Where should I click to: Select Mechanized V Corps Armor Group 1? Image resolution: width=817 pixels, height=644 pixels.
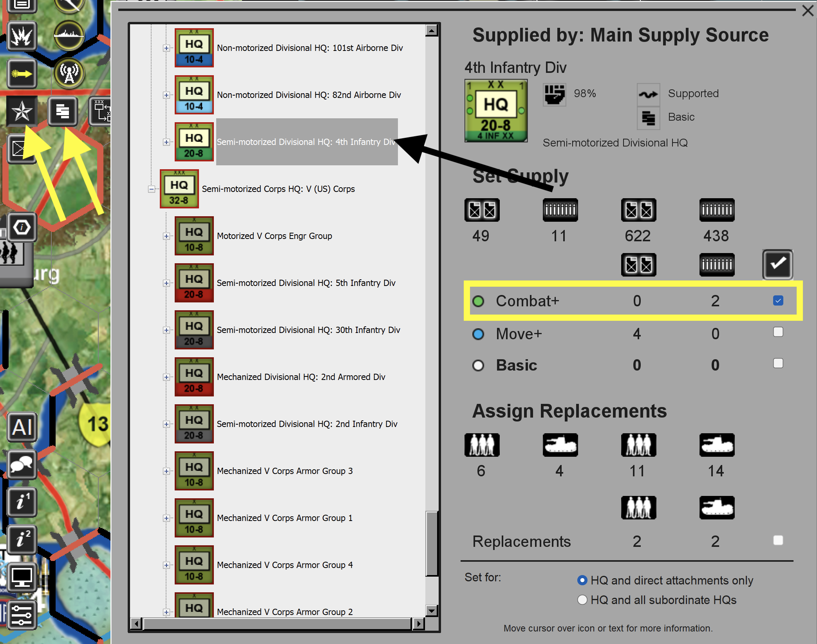click(x=285, y=518)
